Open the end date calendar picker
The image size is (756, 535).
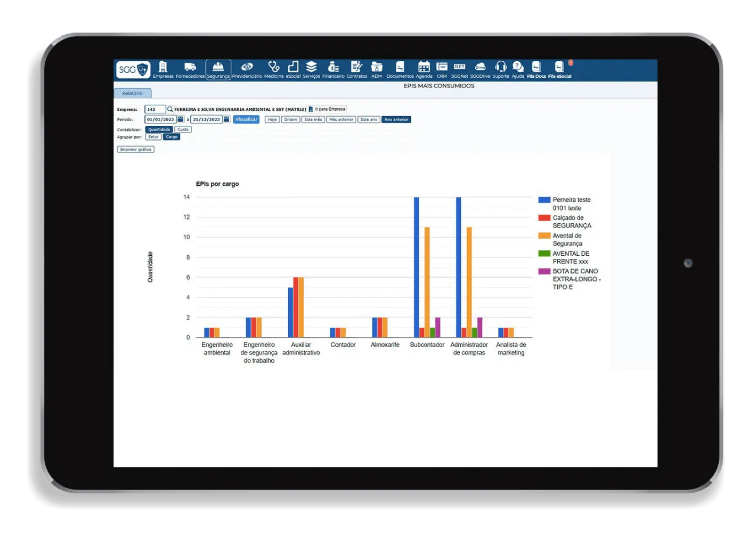tap(226, 119)
